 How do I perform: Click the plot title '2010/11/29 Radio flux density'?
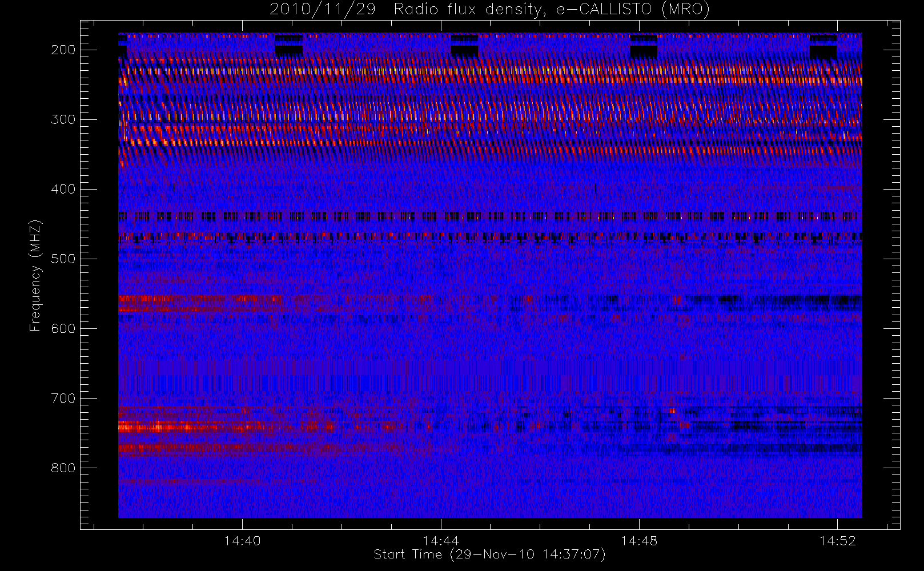[489, 10]
